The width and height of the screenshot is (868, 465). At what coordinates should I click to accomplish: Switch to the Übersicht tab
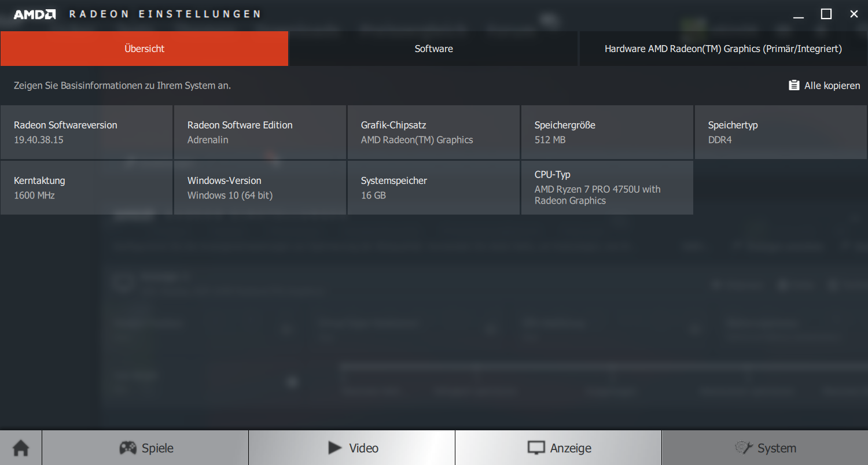click(x=144, y=49)
